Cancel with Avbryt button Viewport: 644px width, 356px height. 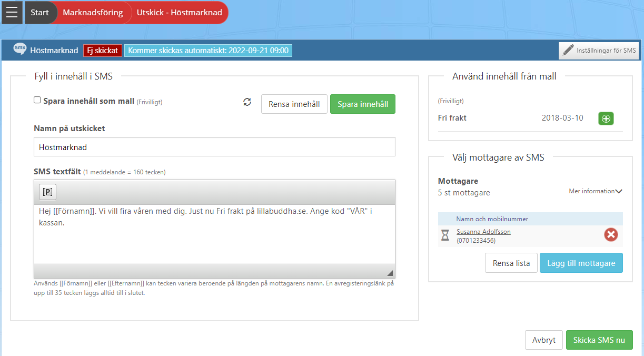coord(544,340)
